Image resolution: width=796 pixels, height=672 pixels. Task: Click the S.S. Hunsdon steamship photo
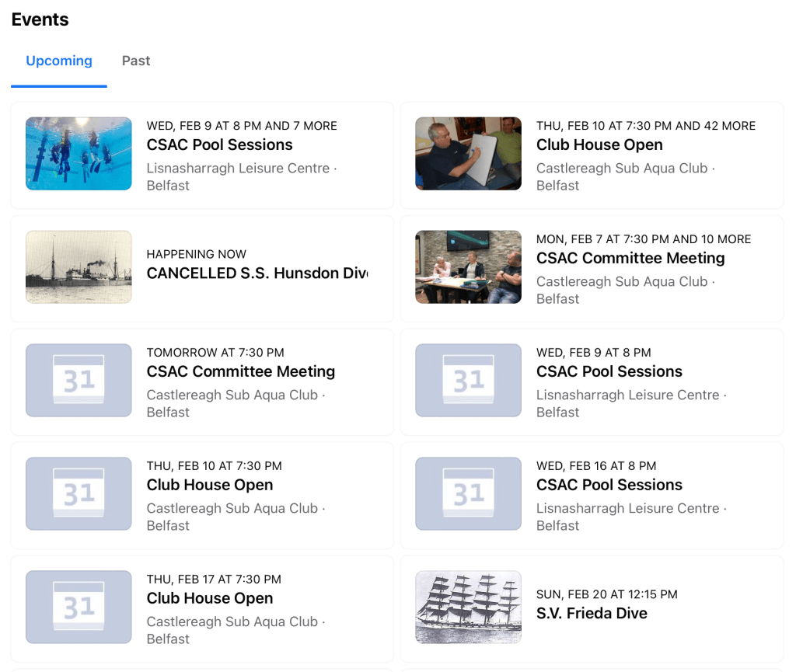point(79,267)
